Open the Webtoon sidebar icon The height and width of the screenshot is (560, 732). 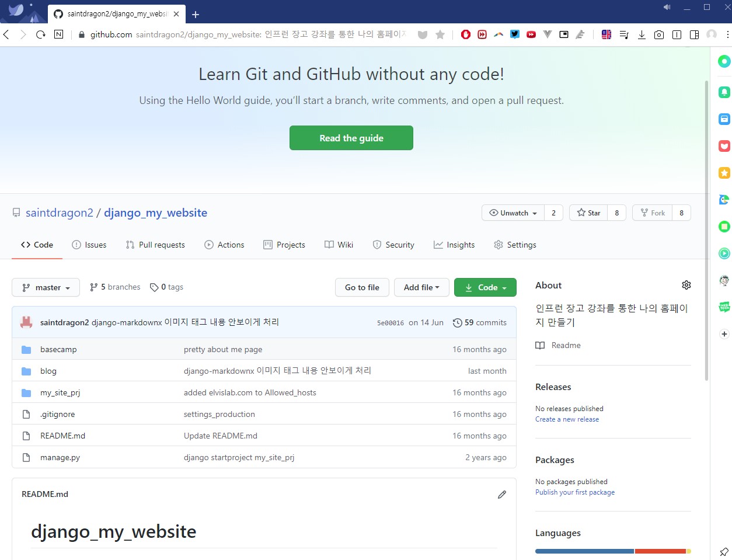(x=724, y=307)
